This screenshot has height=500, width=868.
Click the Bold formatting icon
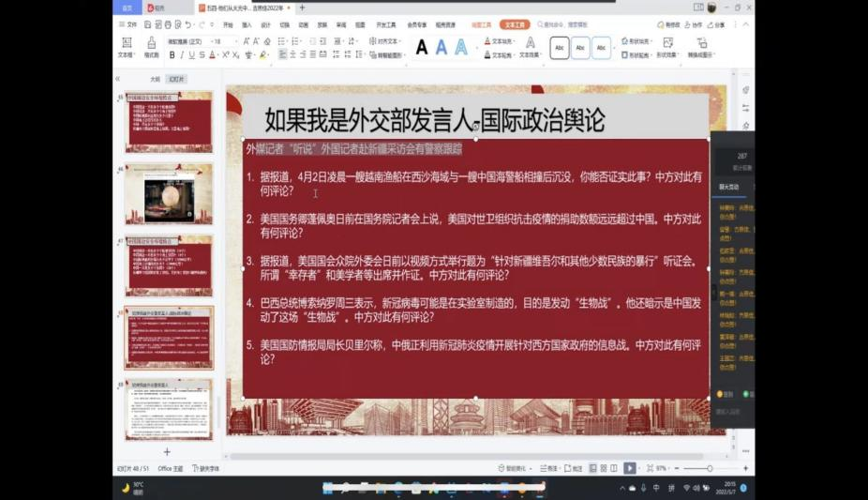[x=172, y=55]
